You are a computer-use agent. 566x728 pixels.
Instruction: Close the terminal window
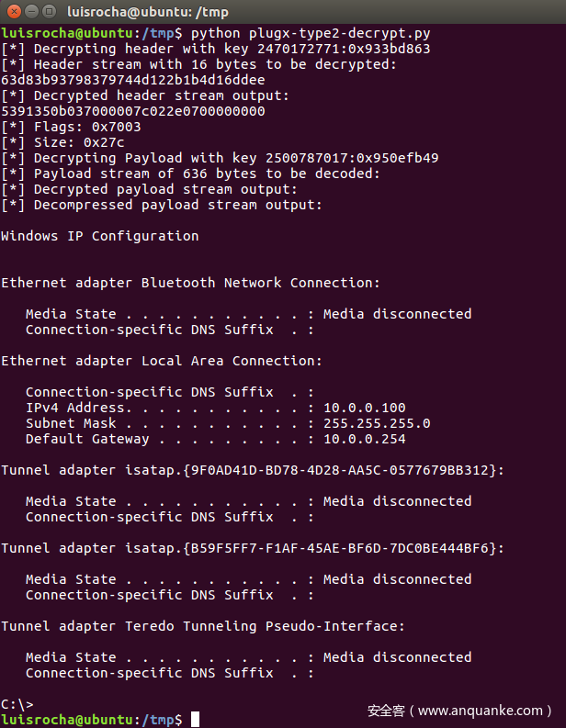tap(10, 11)
